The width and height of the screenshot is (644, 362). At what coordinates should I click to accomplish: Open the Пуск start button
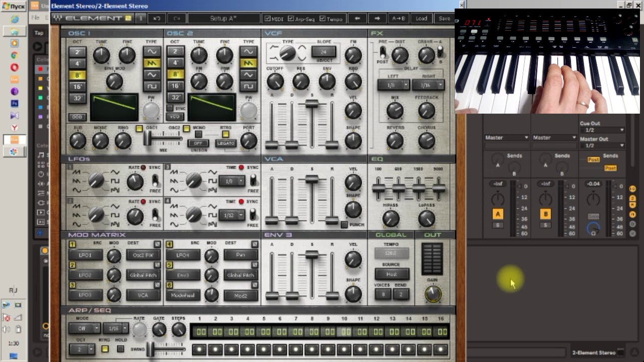(x=14, y=6)
